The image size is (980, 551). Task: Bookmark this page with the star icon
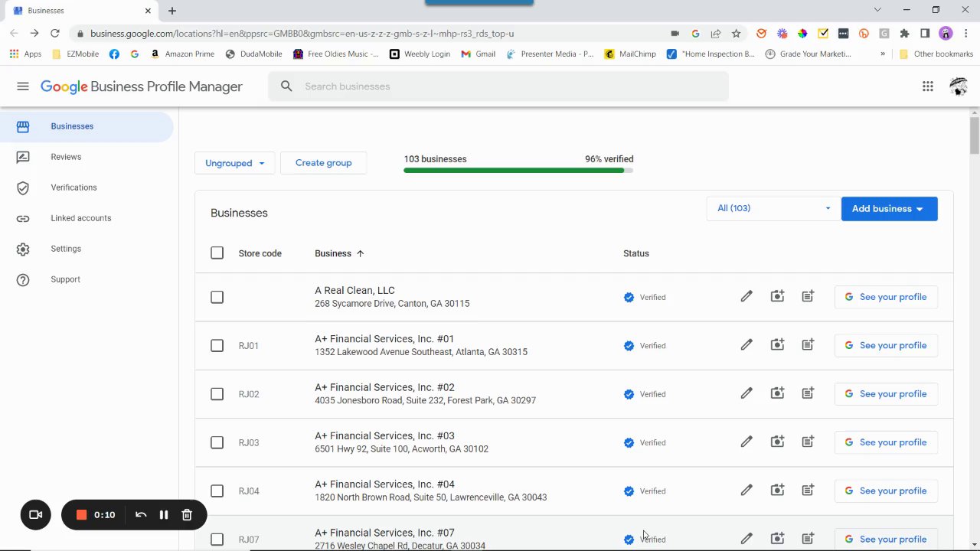736,34
